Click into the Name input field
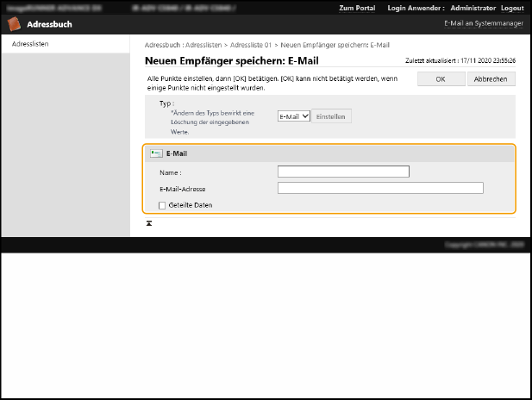The image size is (532, 400). pos(343,172)
